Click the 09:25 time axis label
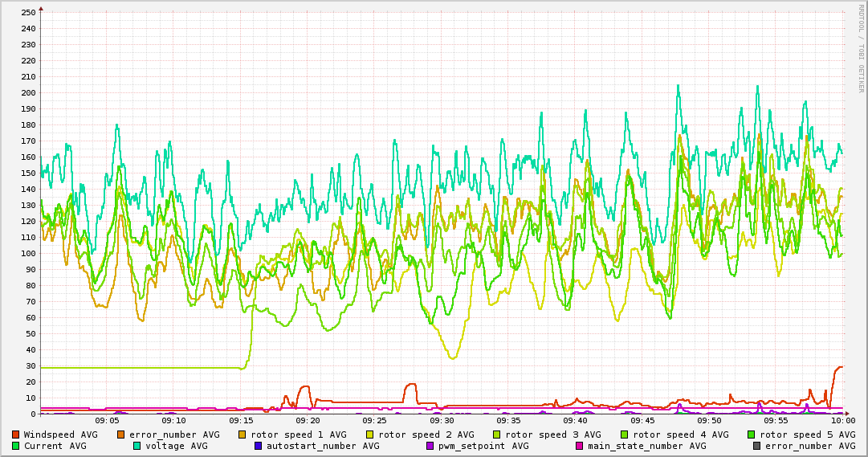 point(375,421)
